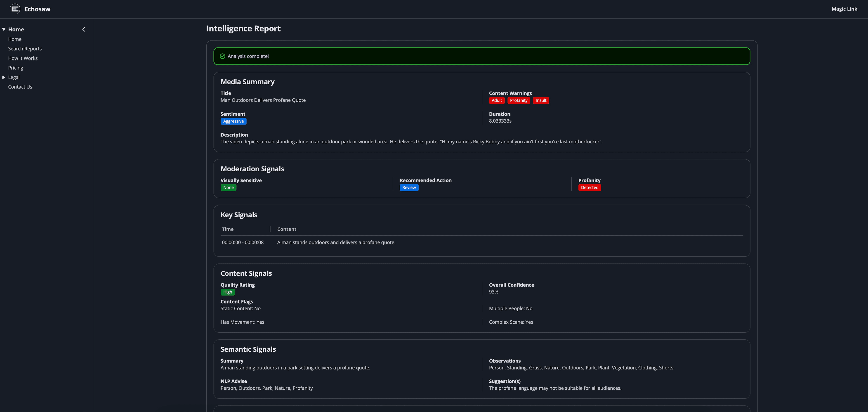868x412 pixels.
Task: Click the Magic Link button
Action: click(x=844, y=9)
